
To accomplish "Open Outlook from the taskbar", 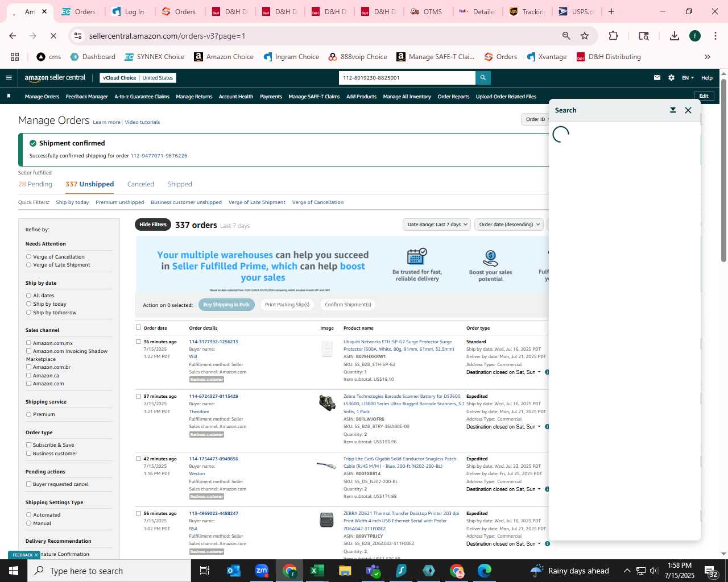I will point(234,571).
